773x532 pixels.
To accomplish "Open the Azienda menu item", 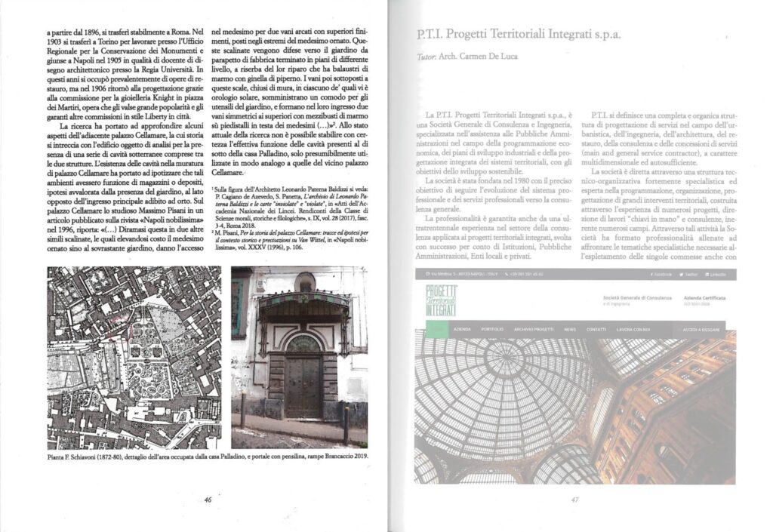I will tap(462, 330).
